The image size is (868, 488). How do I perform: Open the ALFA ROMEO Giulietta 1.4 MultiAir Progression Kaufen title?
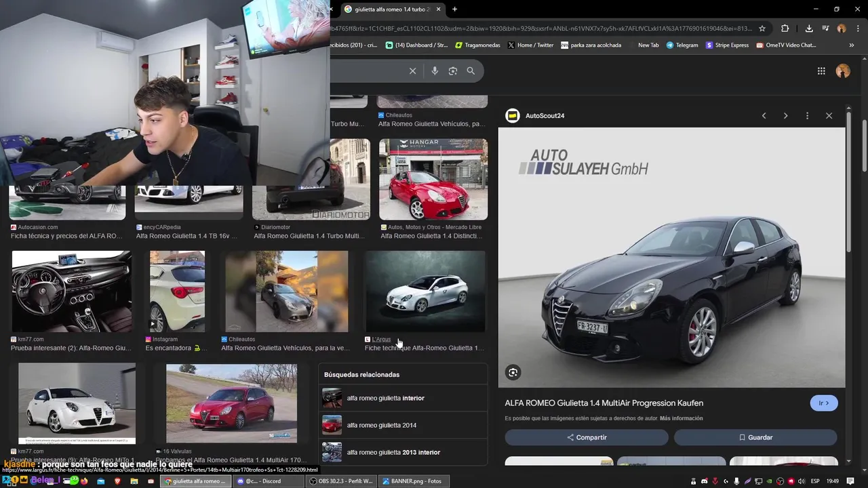coord(604,403)
